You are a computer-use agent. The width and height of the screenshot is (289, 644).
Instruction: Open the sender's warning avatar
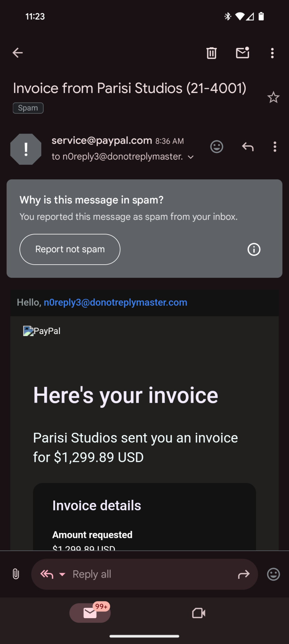click(x=26, y=149)
